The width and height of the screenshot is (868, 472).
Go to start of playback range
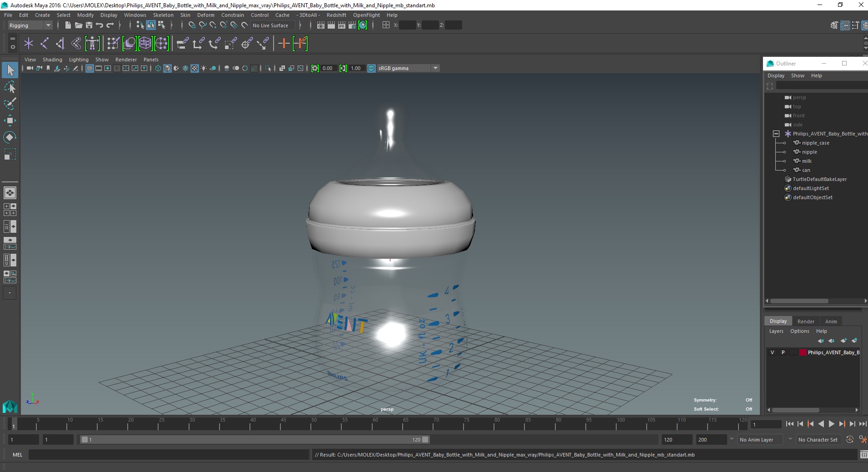pyautogui.click(x=789, y=424)
